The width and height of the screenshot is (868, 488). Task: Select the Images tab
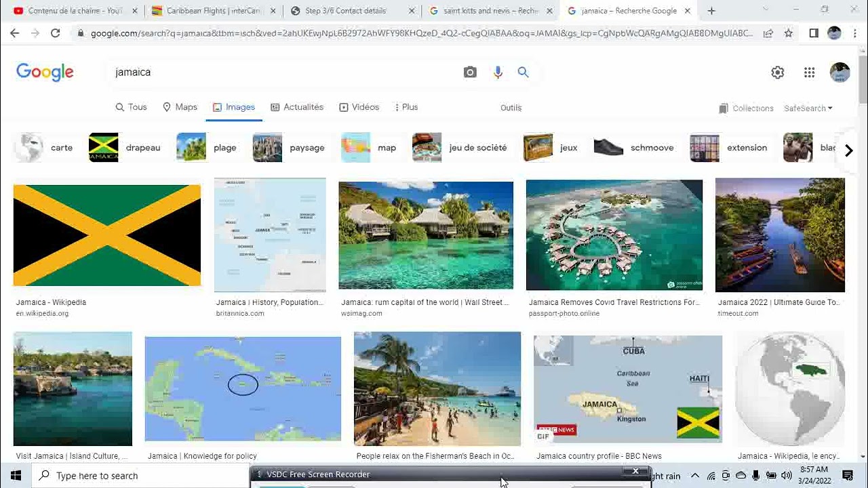point(234,107)
